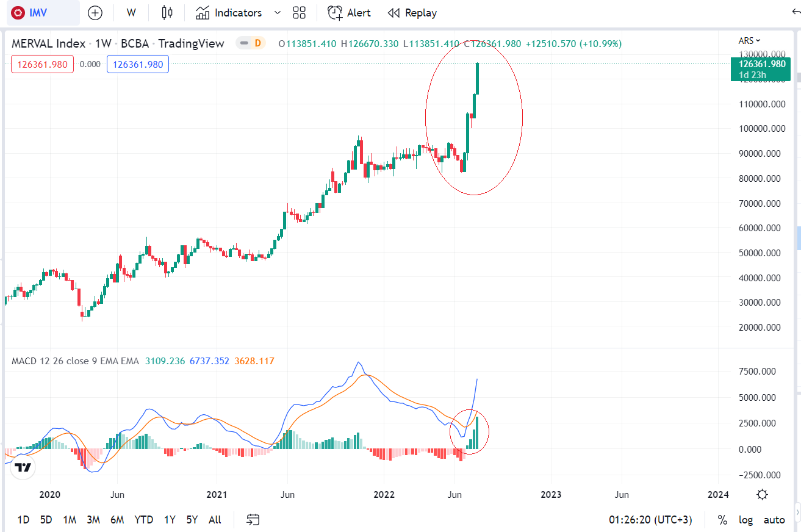Viewport: 801px width, 532px height.
Task: Click the plus icon to compare symbols
Action: click(95, 13)
